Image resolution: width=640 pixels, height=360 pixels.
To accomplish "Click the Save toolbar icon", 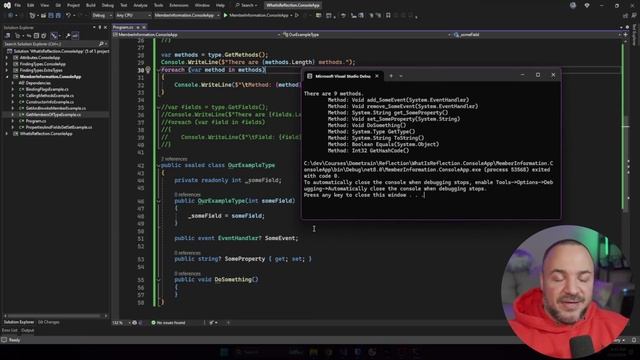I will (x=51, y=16).
